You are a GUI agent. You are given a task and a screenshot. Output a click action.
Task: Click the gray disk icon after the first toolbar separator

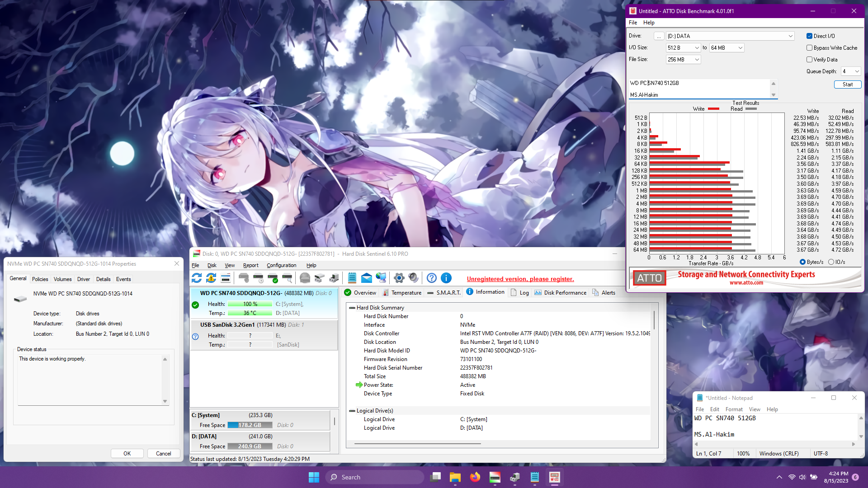(244, 278)
